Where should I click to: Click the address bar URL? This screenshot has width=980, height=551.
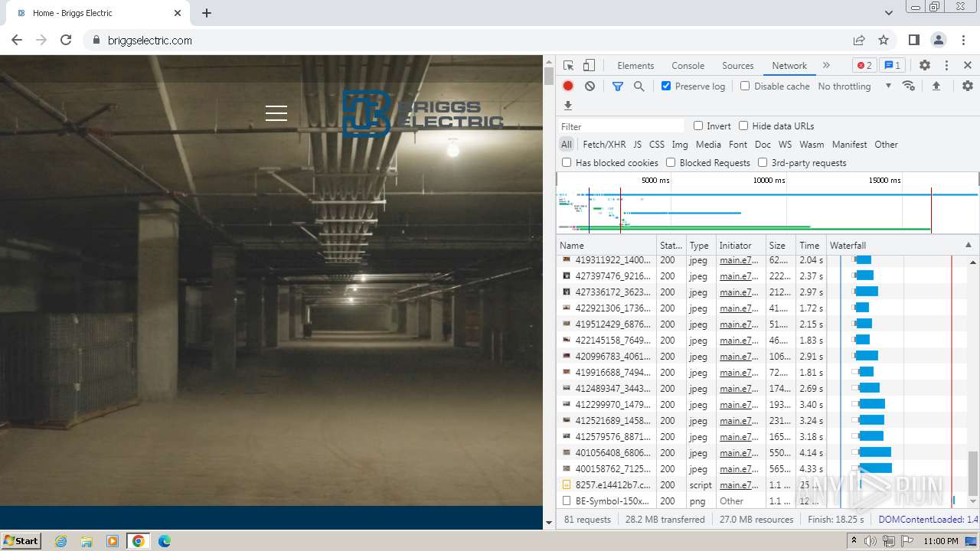150,41
